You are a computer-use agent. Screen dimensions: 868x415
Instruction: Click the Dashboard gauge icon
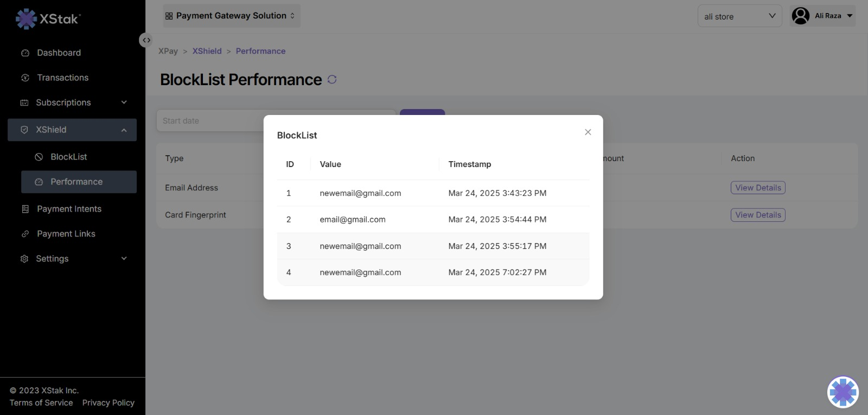pyautogui.click(x=25, y=53)
